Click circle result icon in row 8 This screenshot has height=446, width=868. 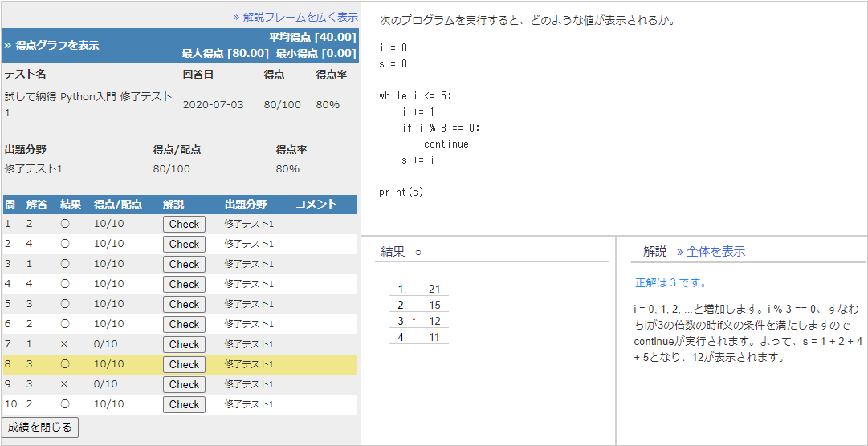[65, 364]
